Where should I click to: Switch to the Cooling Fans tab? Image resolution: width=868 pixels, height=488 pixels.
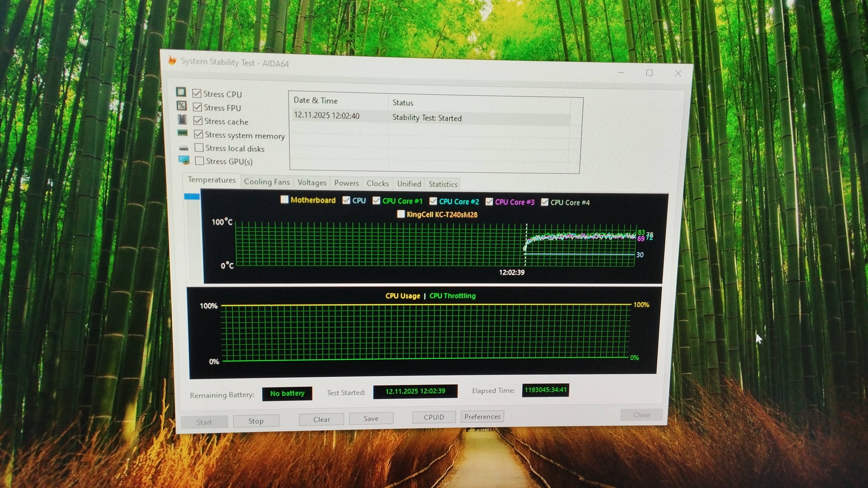tap(267, 182)
